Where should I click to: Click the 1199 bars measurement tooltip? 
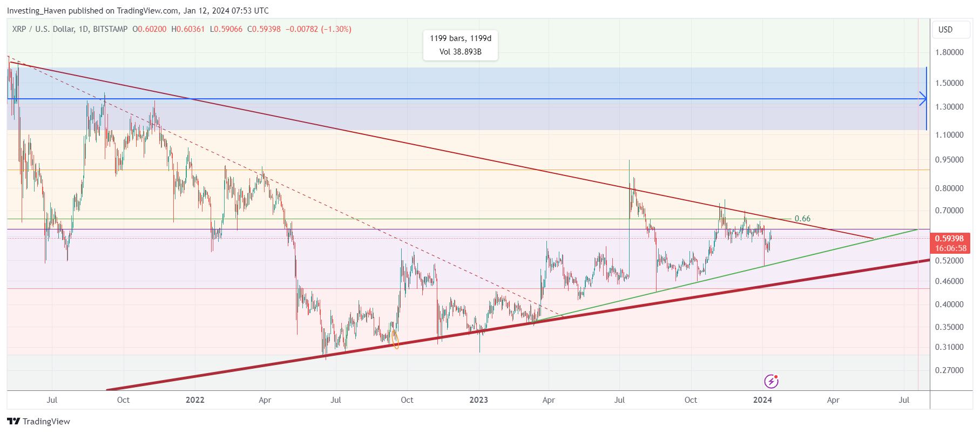coord(461,45)
